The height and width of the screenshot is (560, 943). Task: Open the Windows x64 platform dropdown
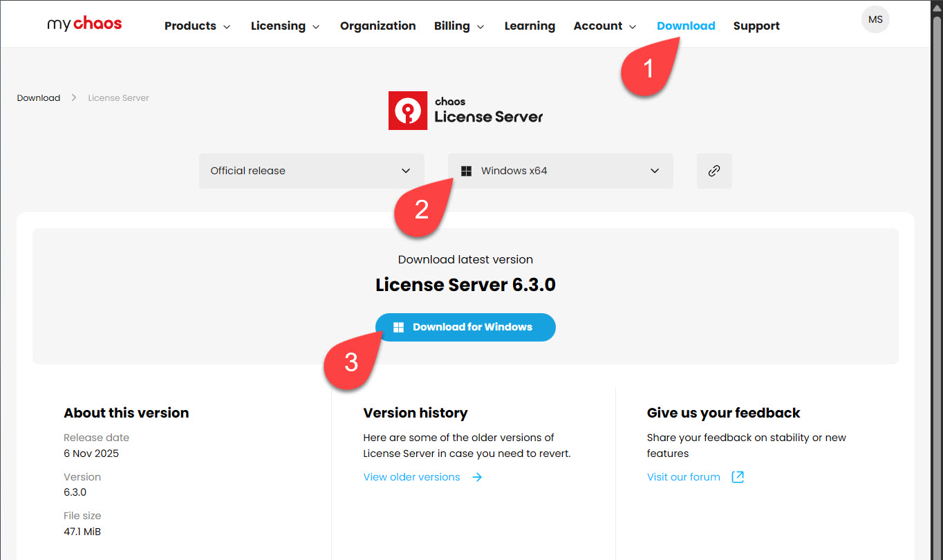(560, 171)
